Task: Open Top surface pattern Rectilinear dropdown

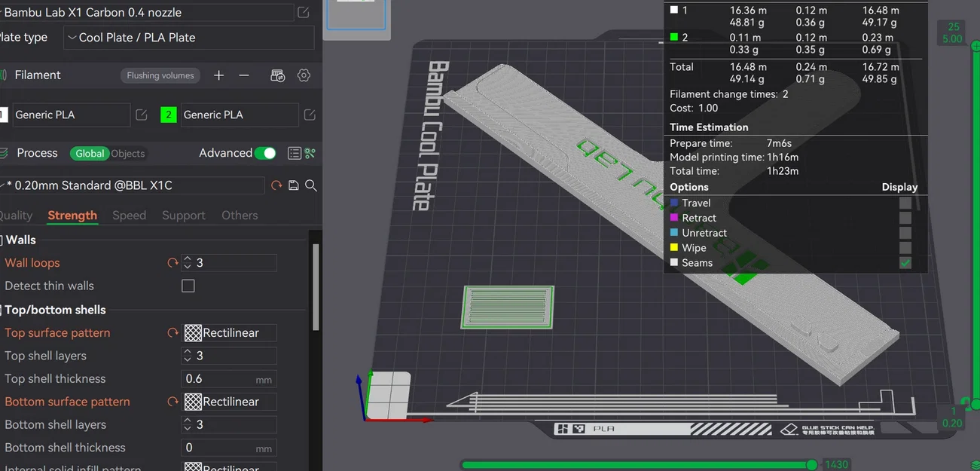Action: [x=230, y=332]
